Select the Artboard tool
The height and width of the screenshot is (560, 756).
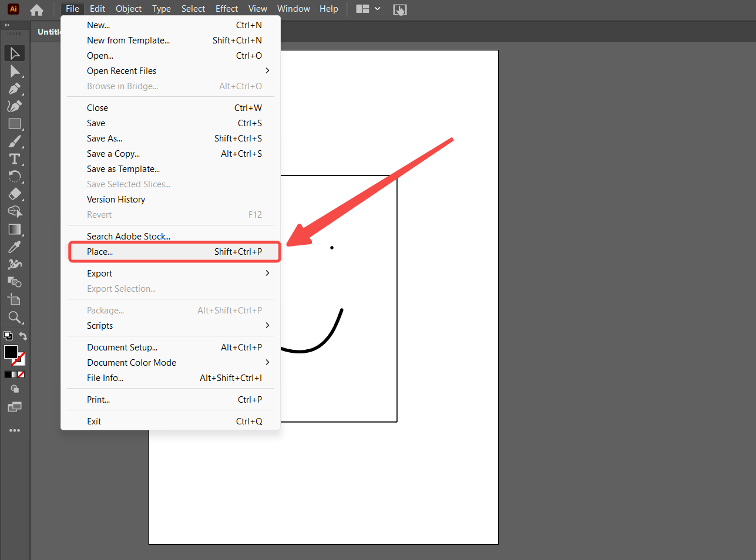coord(15,300)
